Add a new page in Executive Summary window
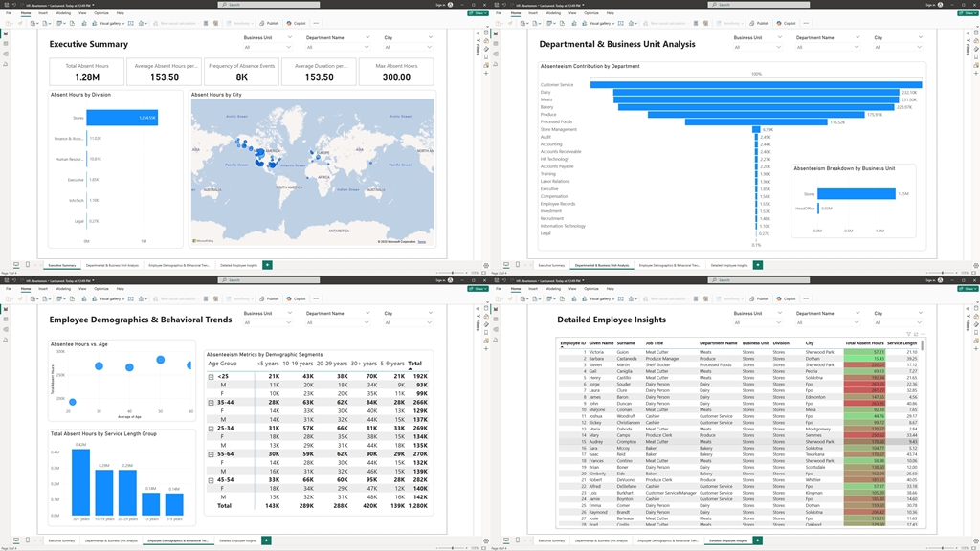This screenshot has height=551, width=980. coord(267,265)
